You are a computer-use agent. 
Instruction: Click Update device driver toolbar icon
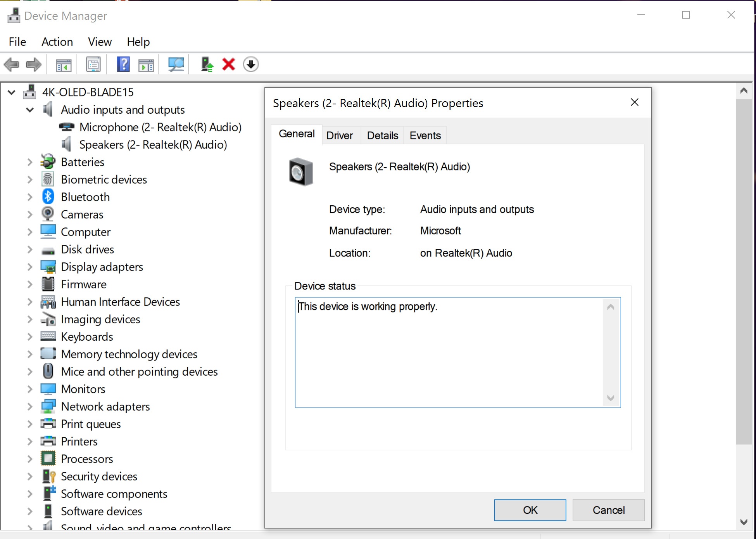coord(207,64)
